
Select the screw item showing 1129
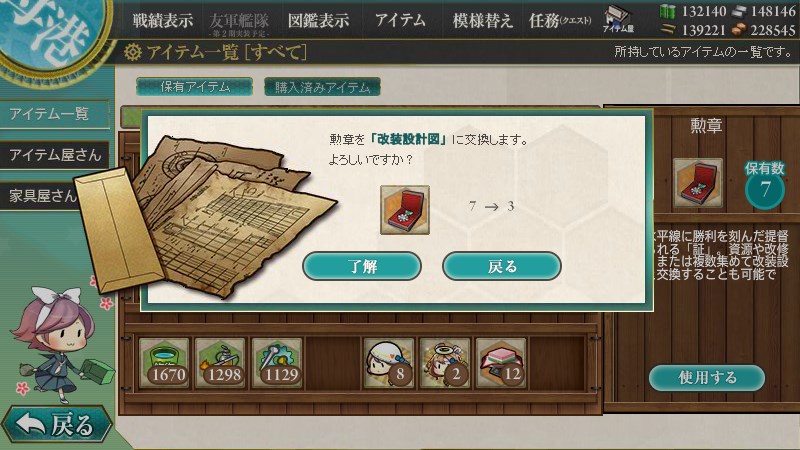click(277, 363)
